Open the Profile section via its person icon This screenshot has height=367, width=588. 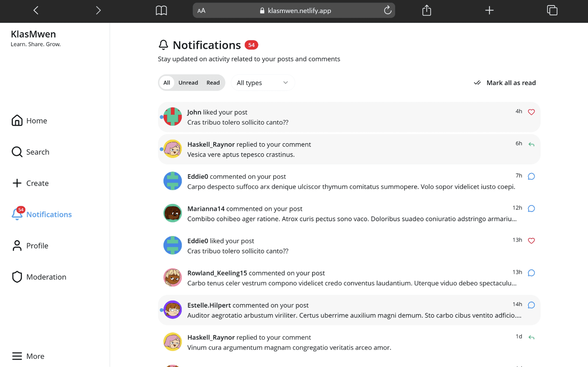[17, 245]
